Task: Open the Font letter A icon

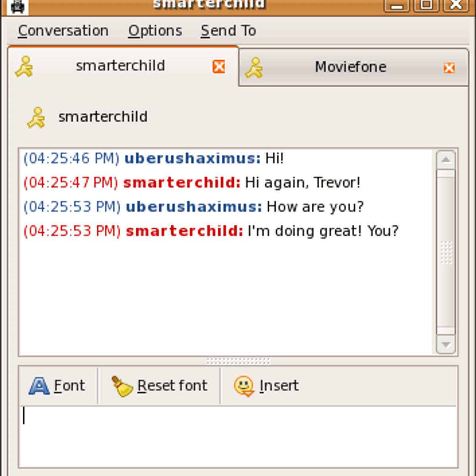Action: point(39,386)
